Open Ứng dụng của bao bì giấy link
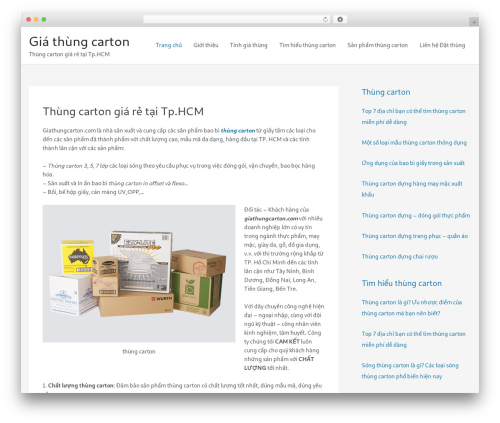The image size is (500, 423). click(x=413, y=163)
